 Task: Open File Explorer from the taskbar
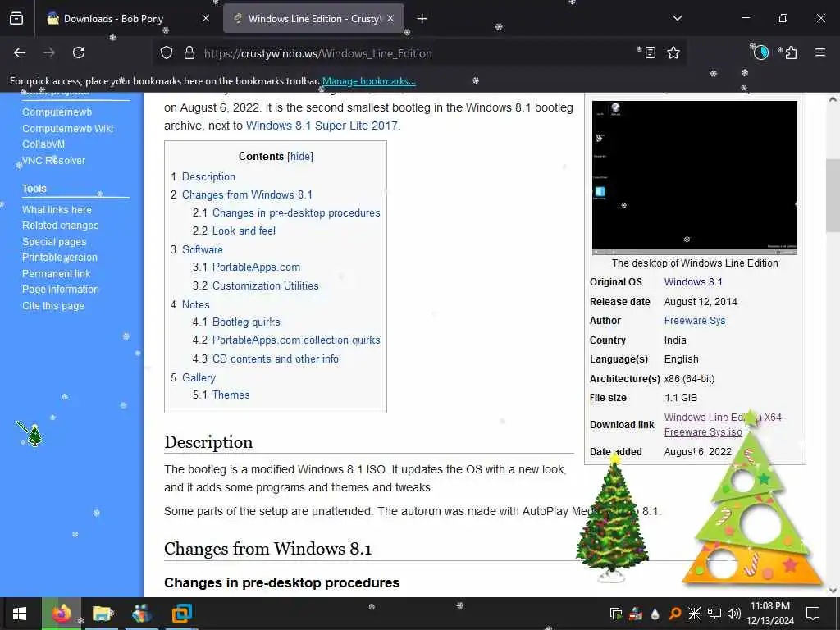tap(102, 614)
